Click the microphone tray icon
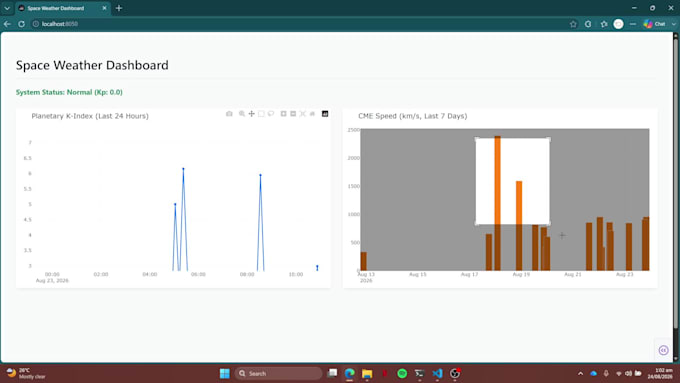 click(x=606, y=373)
